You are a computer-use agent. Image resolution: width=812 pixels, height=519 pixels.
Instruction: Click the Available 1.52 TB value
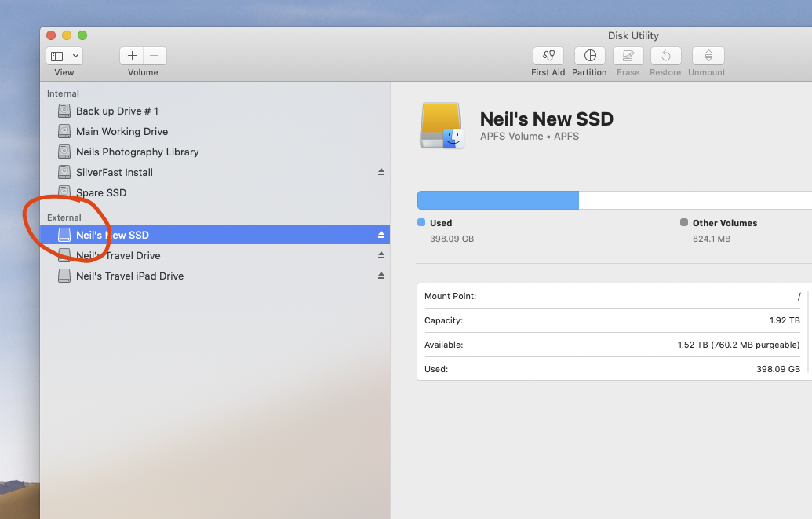click(738, 345)
